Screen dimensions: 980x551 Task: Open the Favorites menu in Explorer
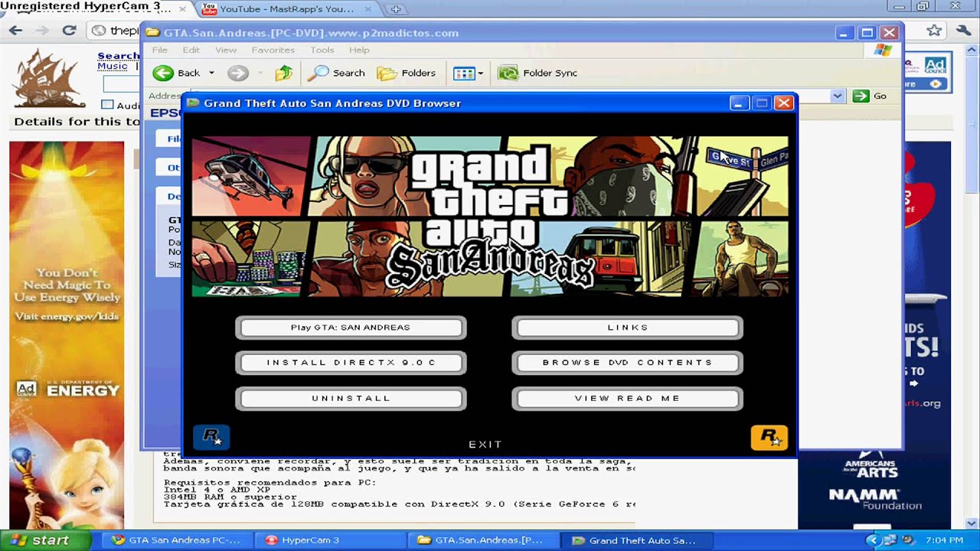click(273, 50)
